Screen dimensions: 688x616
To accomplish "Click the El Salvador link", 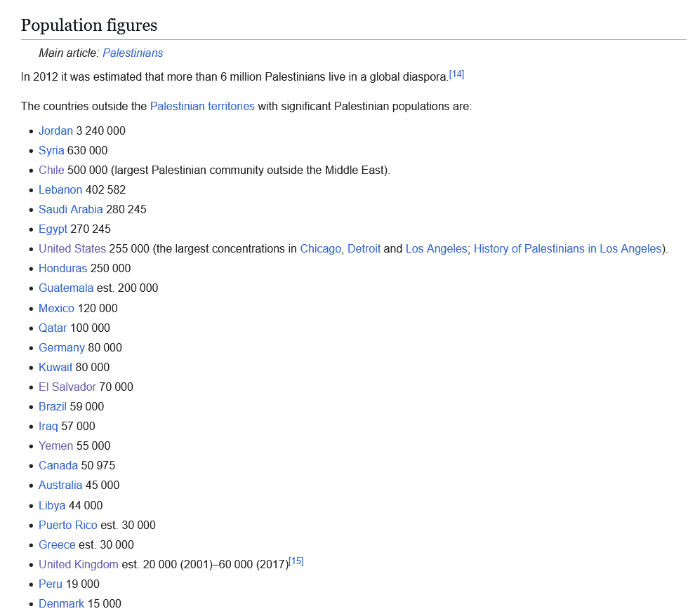I will pyautogui.click(x=67, y=387).
